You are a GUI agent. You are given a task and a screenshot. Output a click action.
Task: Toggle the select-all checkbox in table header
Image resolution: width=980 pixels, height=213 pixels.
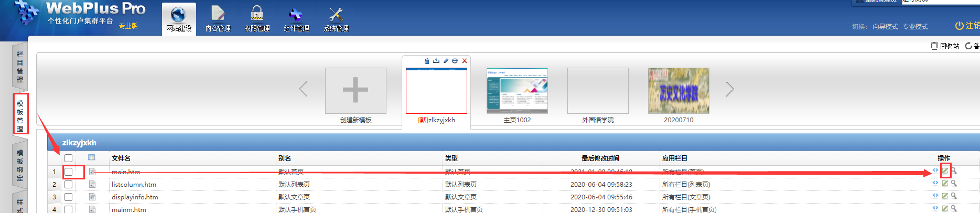[69, 158]
